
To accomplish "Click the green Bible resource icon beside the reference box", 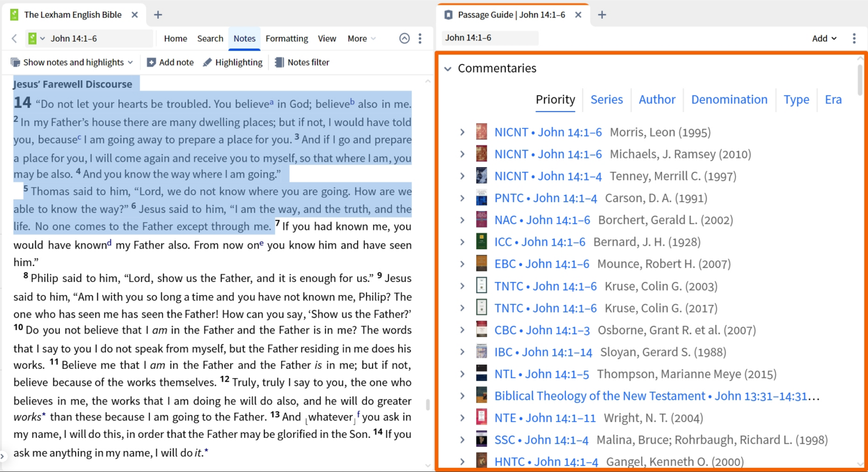I will click(33, 38).
